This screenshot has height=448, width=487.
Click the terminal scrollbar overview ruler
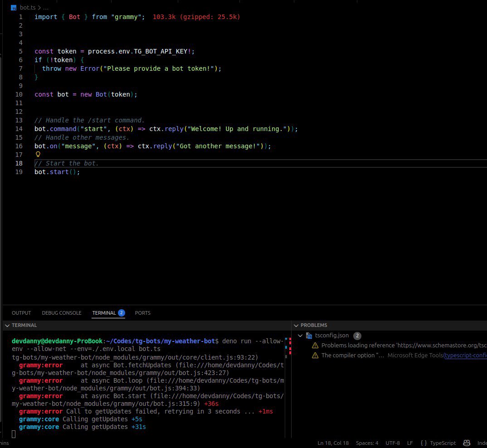(287, 387)
